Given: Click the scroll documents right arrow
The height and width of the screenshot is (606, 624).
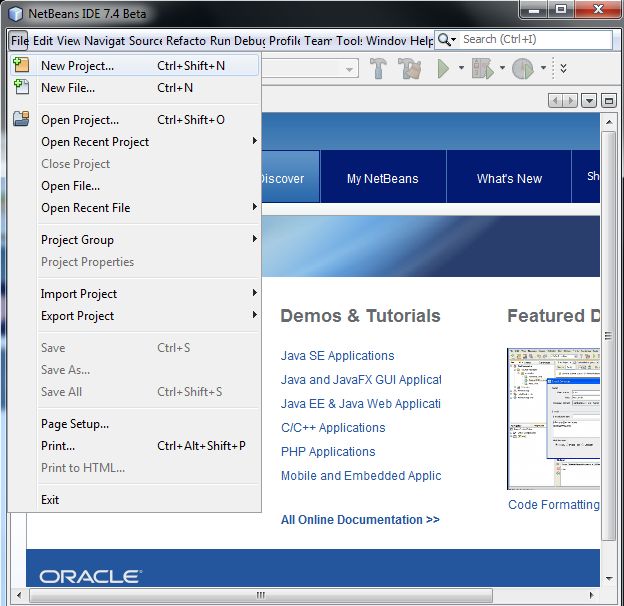Looking at the screenshot, I should [x=570, y=101].
